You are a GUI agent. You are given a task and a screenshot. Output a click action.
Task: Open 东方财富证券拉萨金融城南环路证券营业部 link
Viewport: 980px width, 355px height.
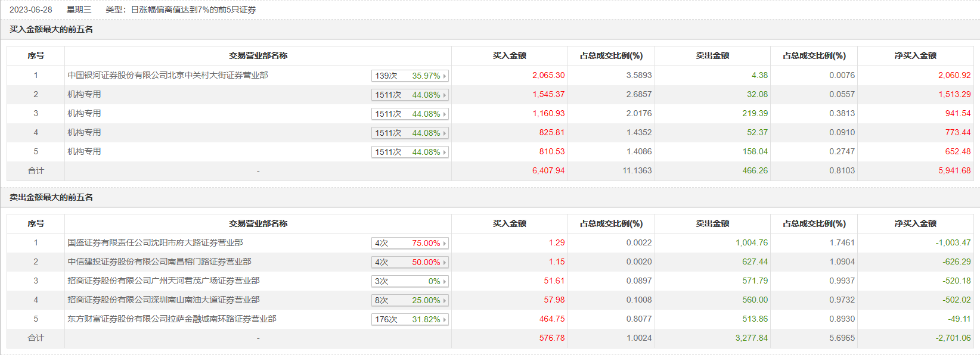pos(172,319)
